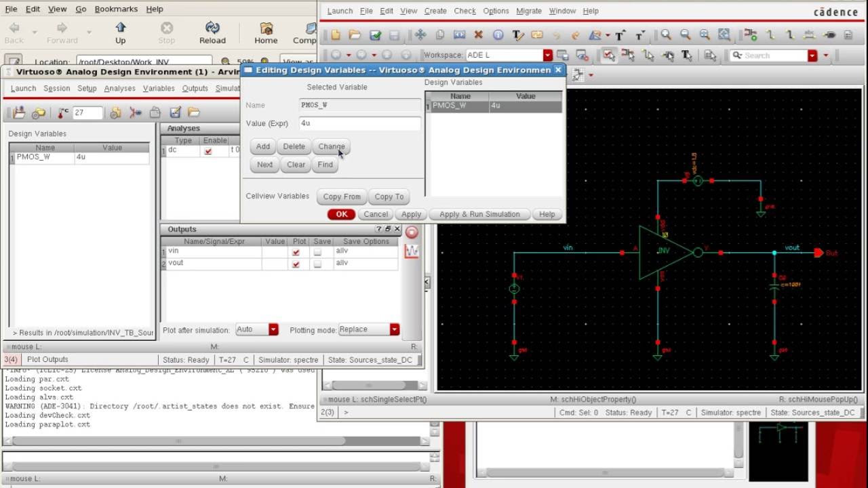The height and width of the screenshot is (488, 868).
Task: Click Home icon in file browser
Action: 266,33
